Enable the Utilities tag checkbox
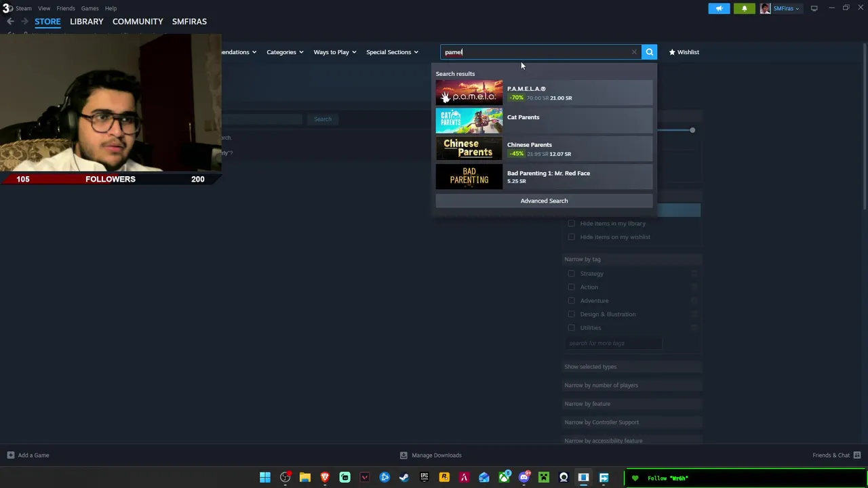 coord(571,328)
